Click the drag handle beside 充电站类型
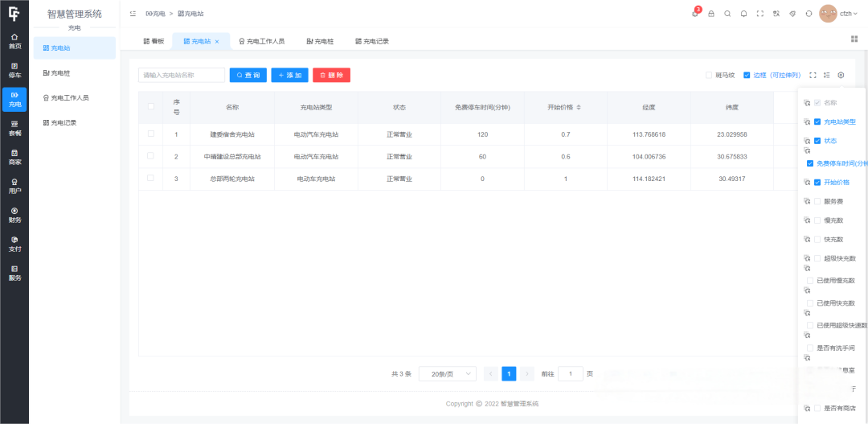 coord(807,122)
